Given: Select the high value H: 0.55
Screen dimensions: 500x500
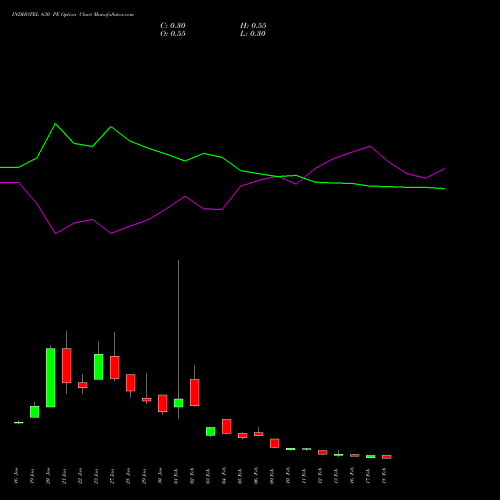Looking at the screenshot, I should pyautogui.click(x=253, y=26).
